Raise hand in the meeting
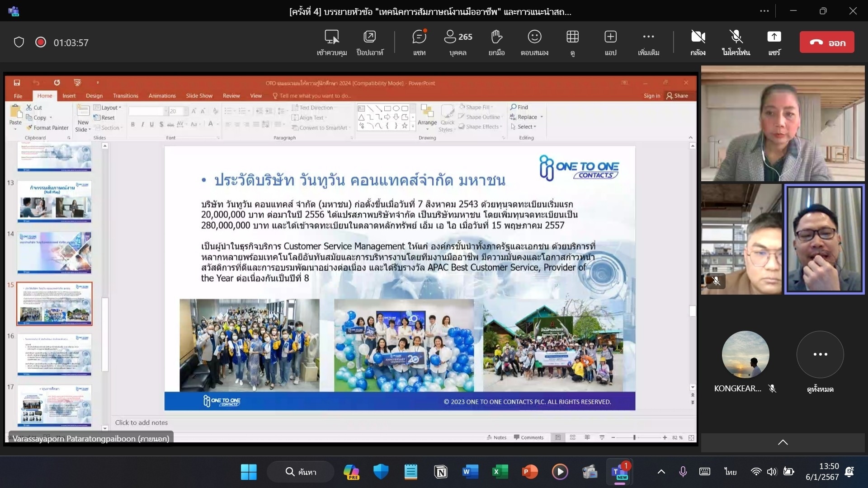 [496, 42]
